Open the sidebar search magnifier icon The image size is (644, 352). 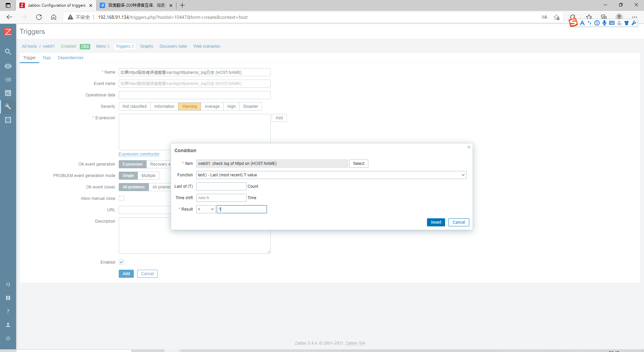pyautogui.click(x=8, y=52)
